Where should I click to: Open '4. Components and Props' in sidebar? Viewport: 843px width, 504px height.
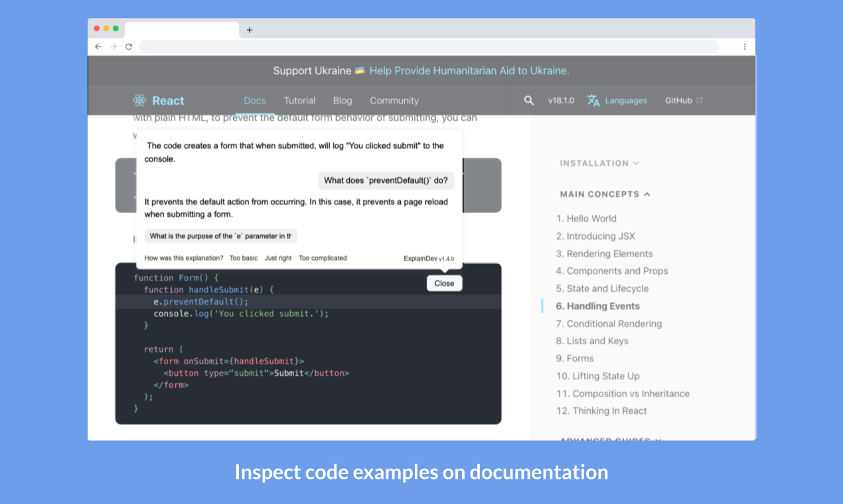(x=612, y=271)
